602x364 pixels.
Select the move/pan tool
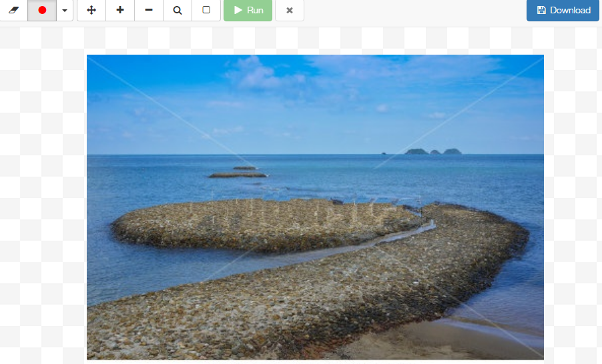pyautogui.click(x=91, y=10)
